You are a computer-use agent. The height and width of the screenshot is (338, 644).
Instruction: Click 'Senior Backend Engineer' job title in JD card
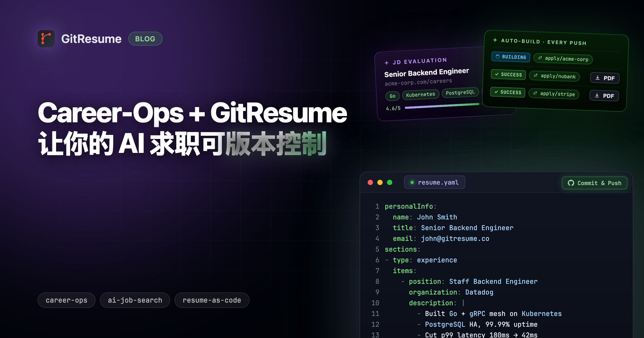[x=427, y=72]
